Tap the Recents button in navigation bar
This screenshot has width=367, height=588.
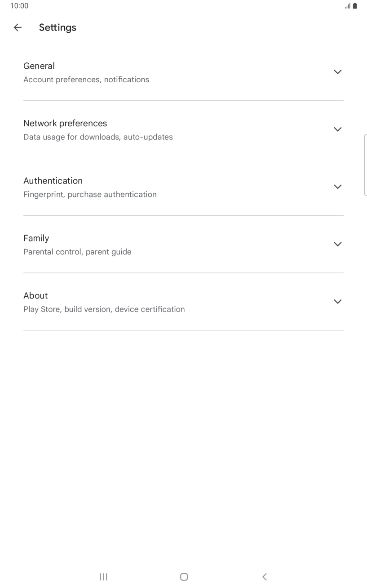(103, 577)
